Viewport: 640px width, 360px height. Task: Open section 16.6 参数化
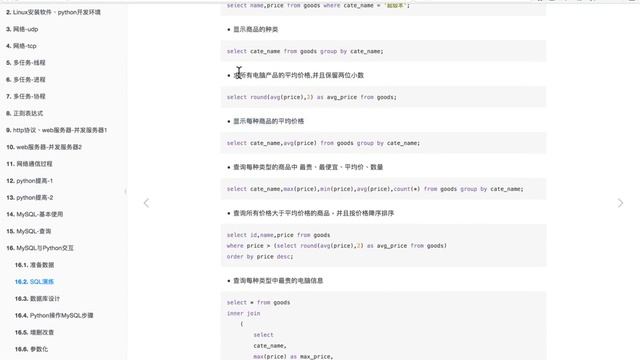click(31, 349)
